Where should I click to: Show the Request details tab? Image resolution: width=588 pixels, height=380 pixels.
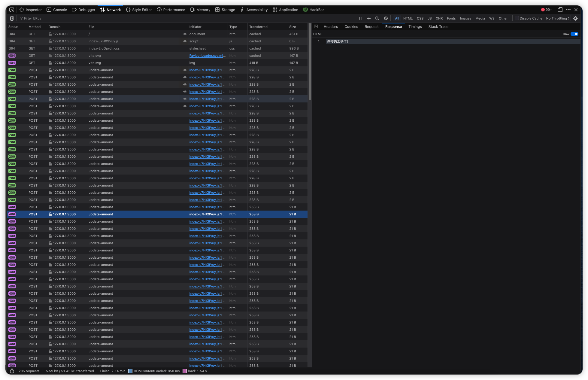(x=371, y=26)
